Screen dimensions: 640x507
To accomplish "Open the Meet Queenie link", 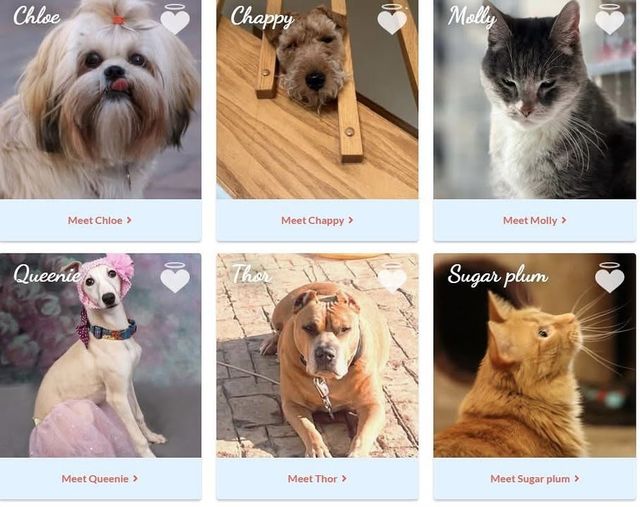I will 100,478.
